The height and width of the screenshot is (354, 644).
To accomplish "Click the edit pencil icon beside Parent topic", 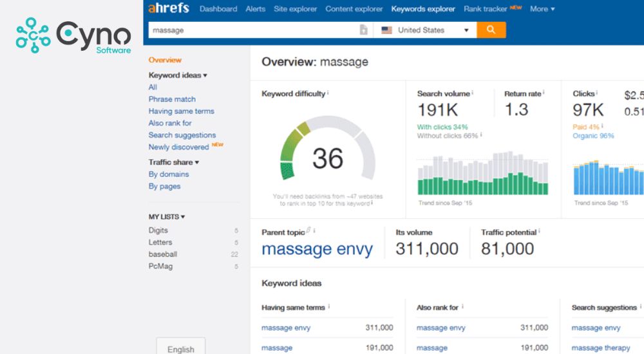I will [x=308, y=230].
